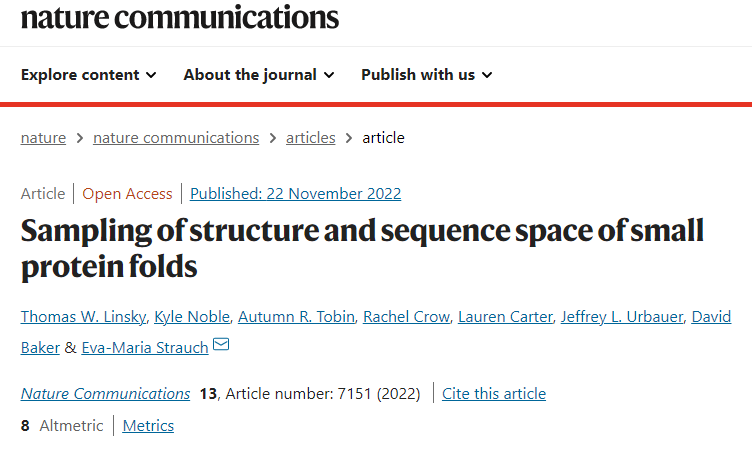Navigate to the articles breadcrumb
Image resolution: width=752 pixels, height=457 pixels.
311,138
